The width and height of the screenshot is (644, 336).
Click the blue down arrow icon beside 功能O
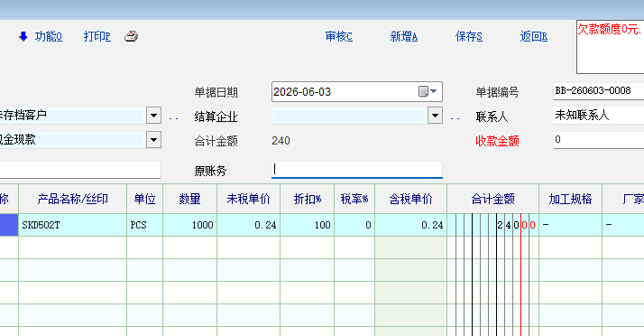pyautogui.click(x=23, y=37)
